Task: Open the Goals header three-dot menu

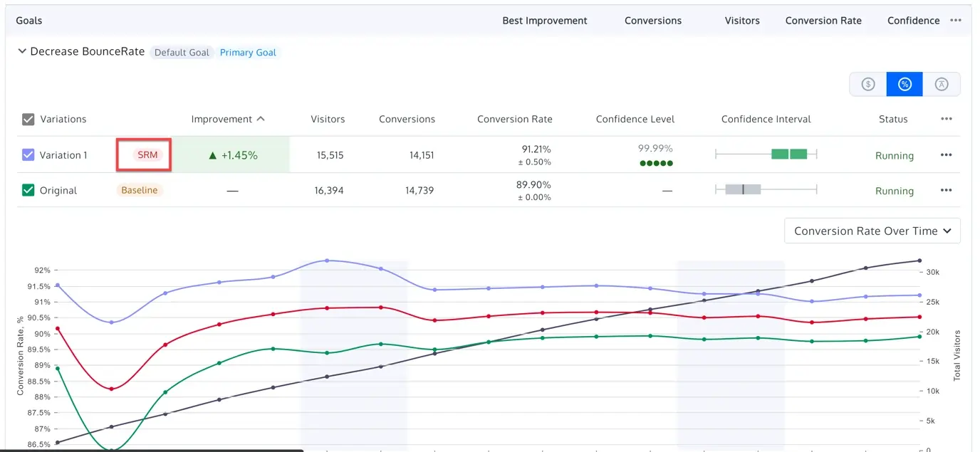Action: (956, 21)
